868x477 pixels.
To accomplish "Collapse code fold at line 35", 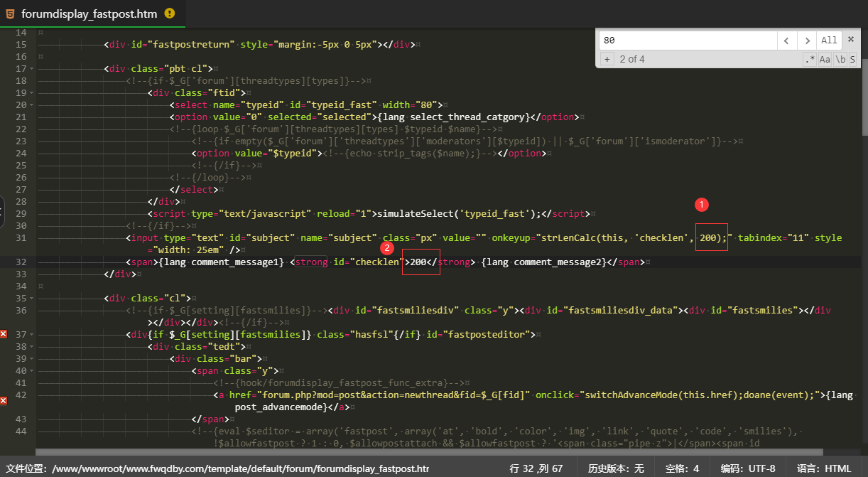I will [31, 299].
